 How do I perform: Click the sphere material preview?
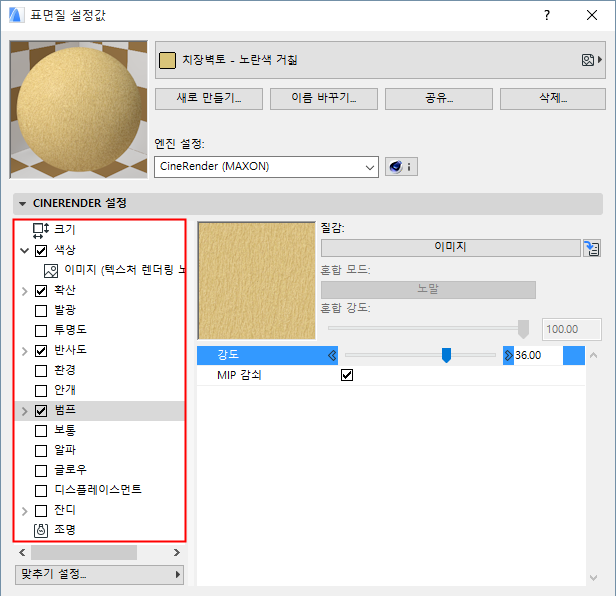pyautogui.click(x=79, y=110)
